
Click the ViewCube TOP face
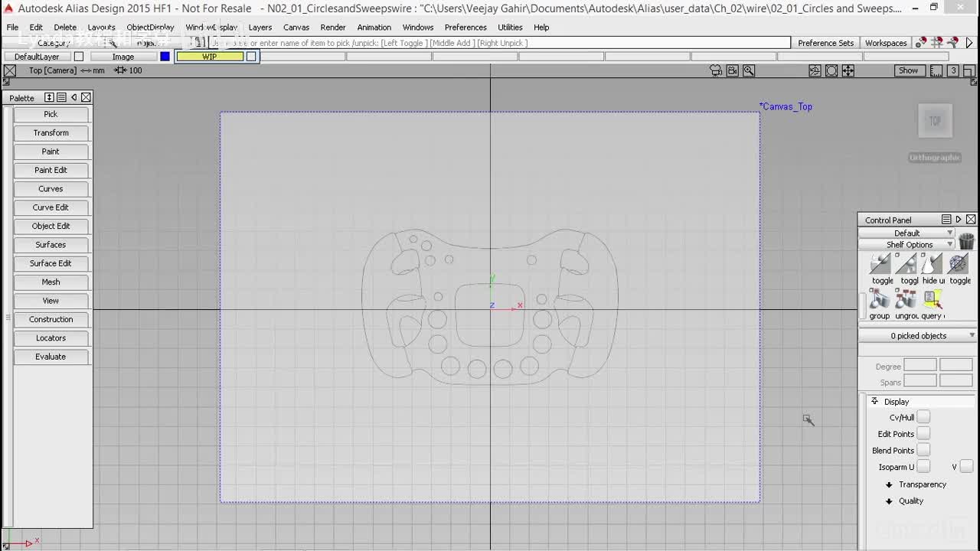(935, 121)
